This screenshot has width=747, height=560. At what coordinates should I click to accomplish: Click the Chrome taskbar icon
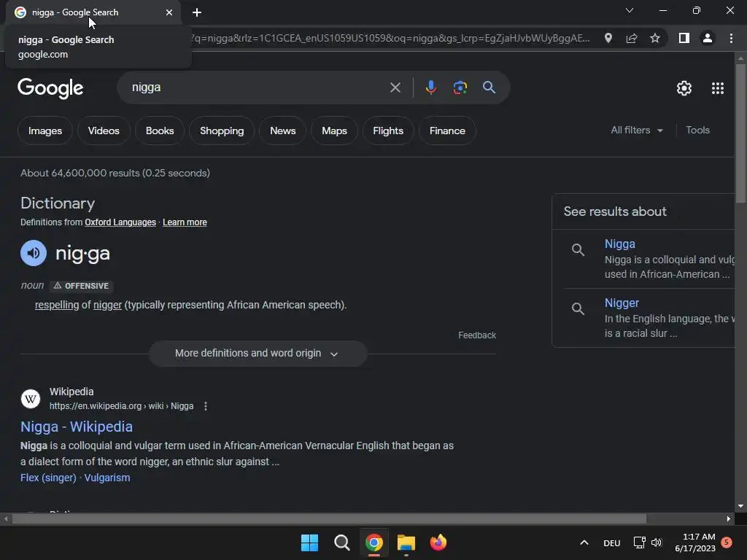tap(374, 542)
